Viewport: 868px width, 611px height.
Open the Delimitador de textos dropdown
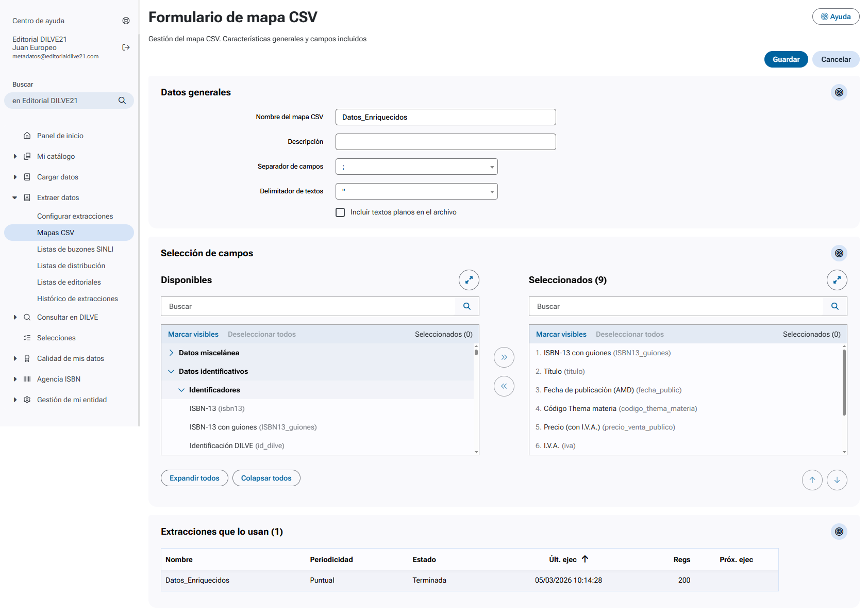(x=416, y=191)
